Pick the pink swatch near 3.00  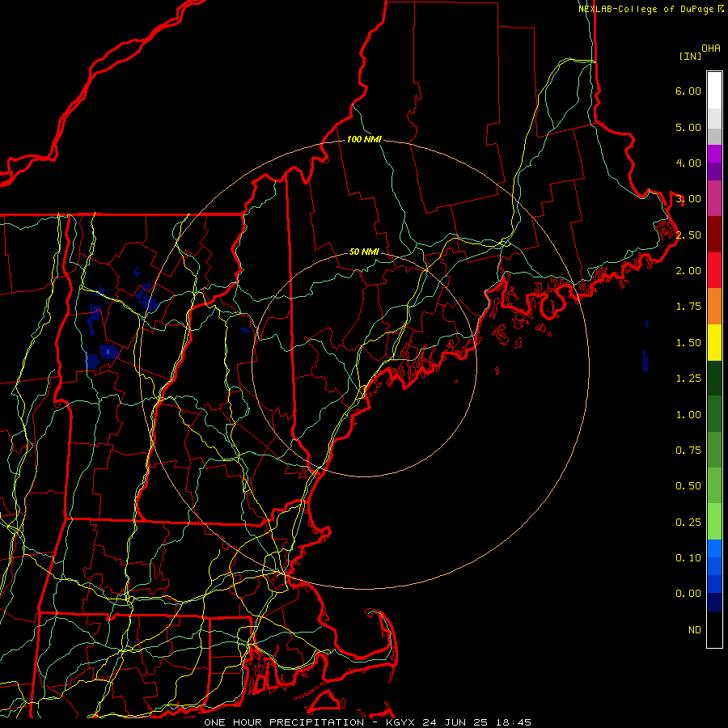(714, 198)
